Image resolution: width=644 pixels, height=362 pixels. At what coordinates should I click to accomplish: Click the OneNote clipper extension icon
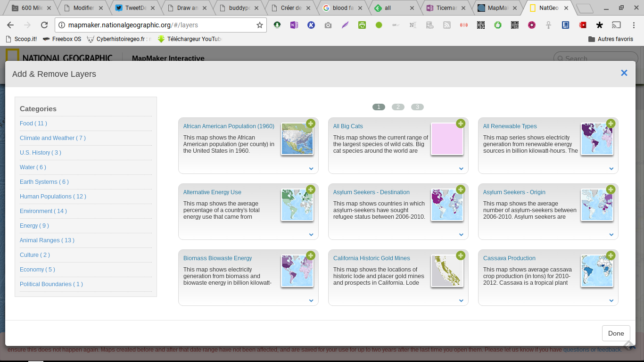[294, 25]
